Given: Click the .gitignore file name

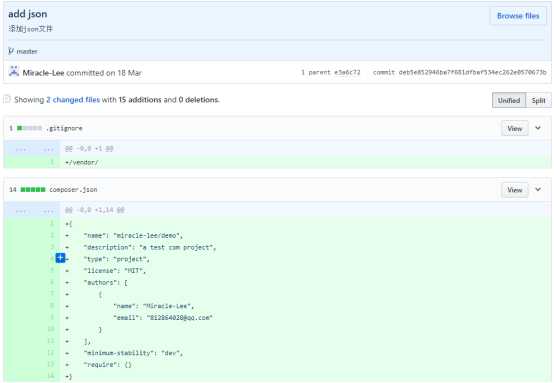Looking at the screenshot, I should point(64,128).
